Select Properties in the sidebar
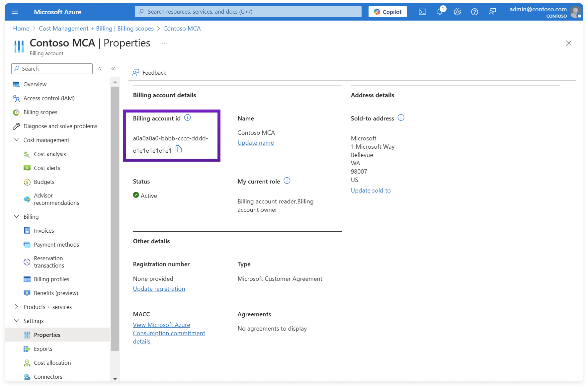 57,335
